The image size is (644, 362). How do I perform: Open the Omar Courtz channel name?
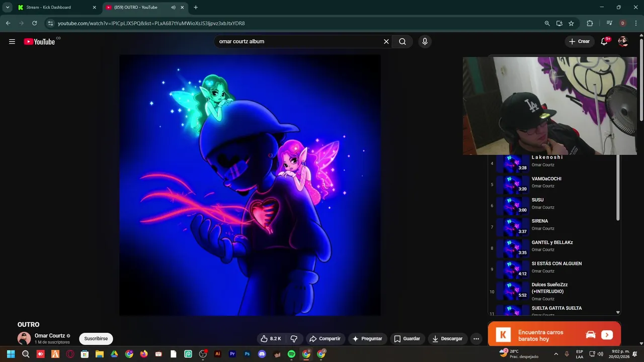pos(49,336)
